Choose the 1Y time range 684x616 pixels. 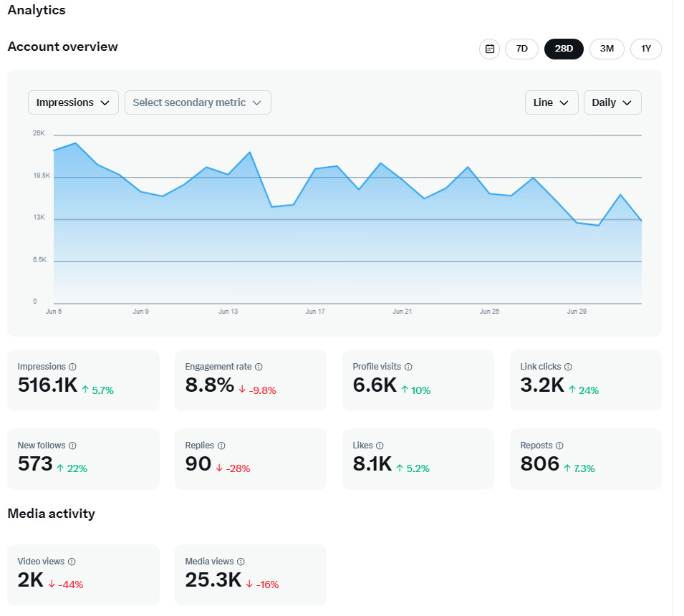646,49
